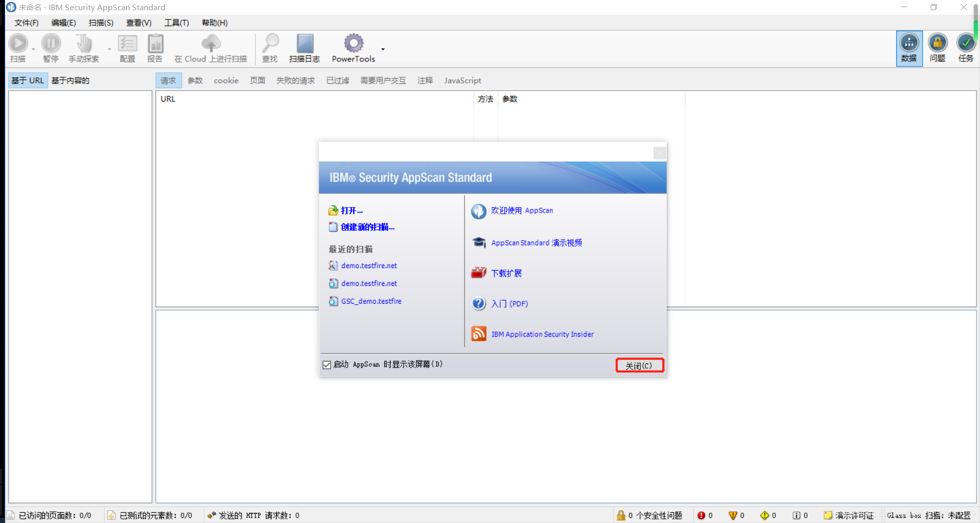This screenshot has height=523, width=980.
Task: Click the Welcome to AppScan globe icon
Action: (478, 211)
